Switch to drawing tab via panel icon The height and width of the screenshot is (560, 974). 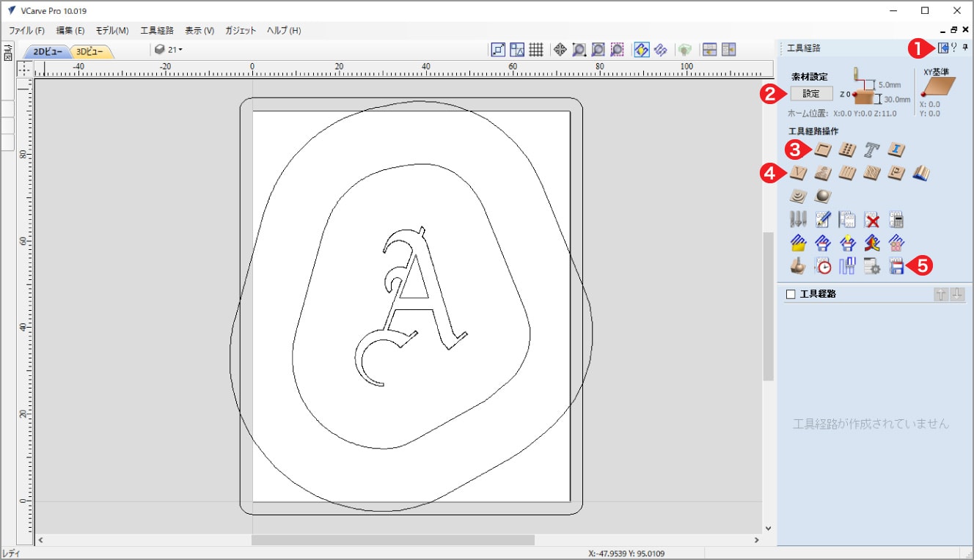click(x=944, y=48)
